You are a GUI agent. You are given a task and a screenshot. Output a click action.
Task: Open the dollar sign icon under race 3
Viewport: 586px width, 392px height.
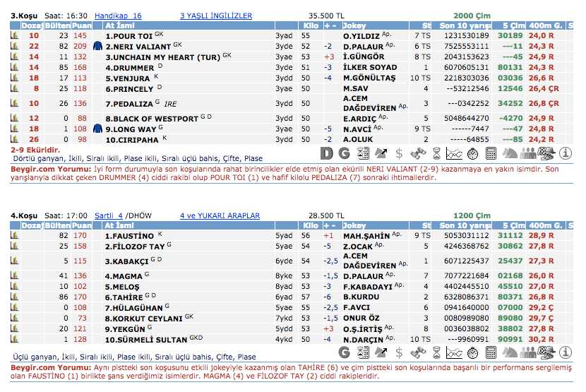coord(399,153)
